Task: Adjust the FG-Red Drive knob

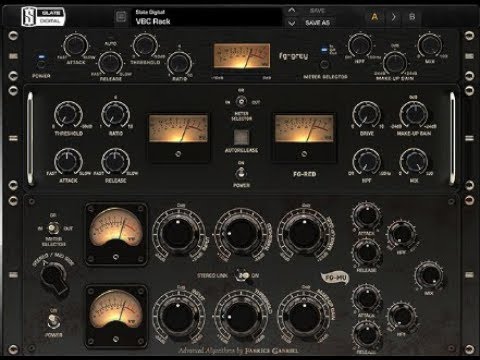Action: [x=366, y=115]
